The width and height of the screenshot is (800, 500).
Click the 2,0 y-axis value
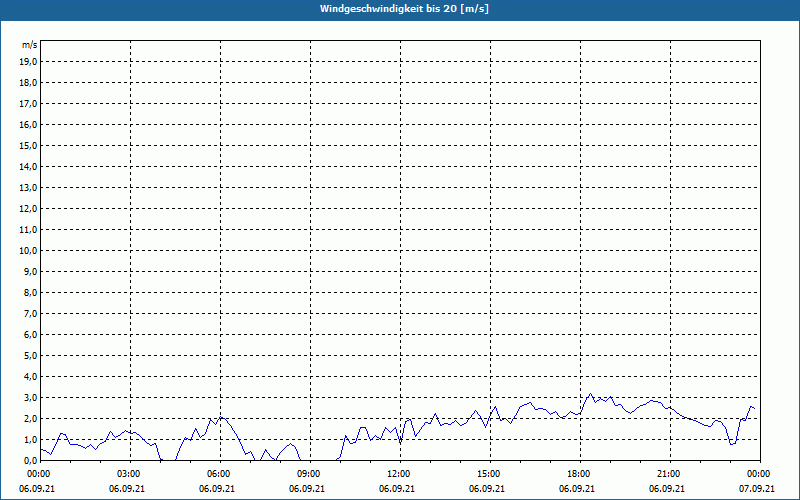click(x=31, y=418)
